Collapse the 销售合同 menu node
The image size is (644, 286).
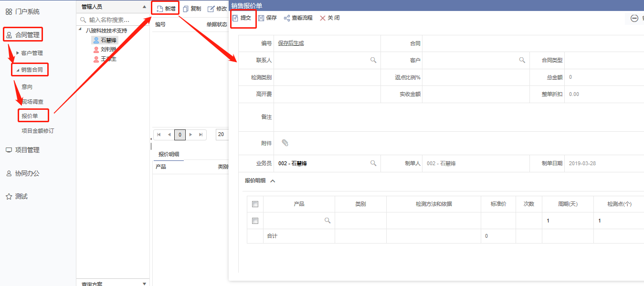(18, 70)
